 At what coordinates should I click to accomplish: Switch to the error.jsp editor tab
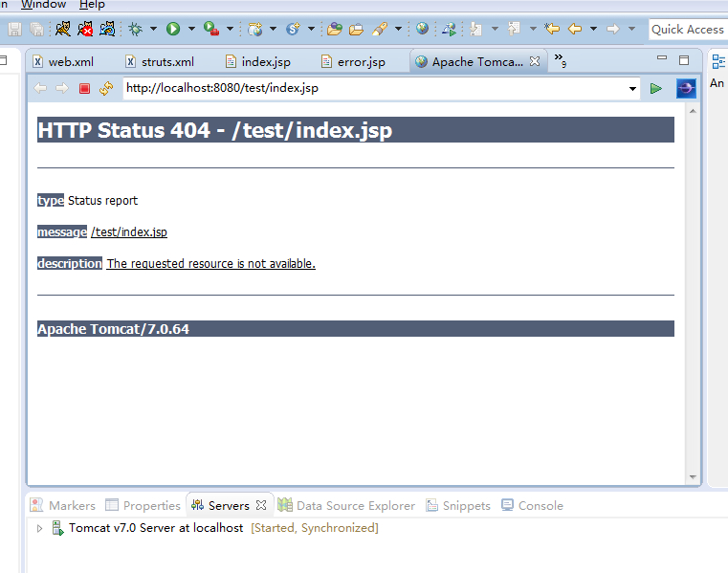[353, 62]
